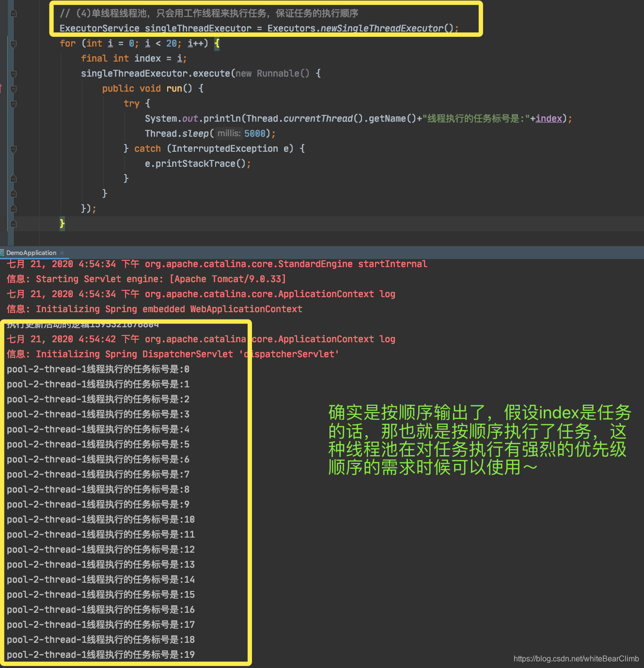Collapse the run() method fold marker
The image size is (644, 668).
point(14,89)
